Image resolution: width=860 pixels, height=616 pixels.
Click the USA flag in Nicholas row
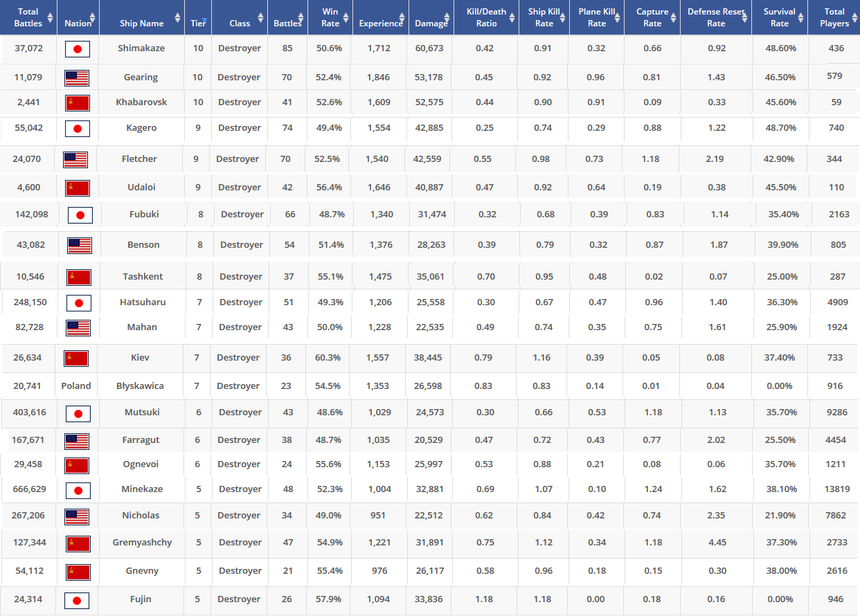[77, 516]
